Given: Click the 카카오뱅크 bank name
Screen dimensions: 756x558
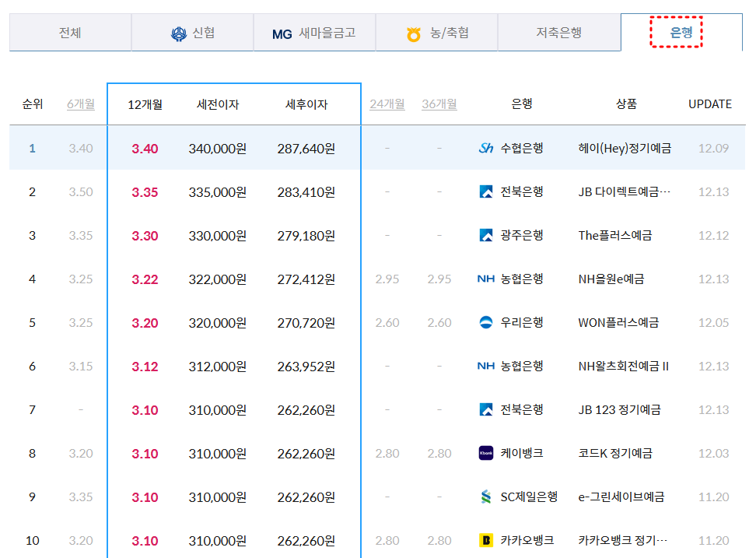Looking at the screenshot, I should coord(527,540).
